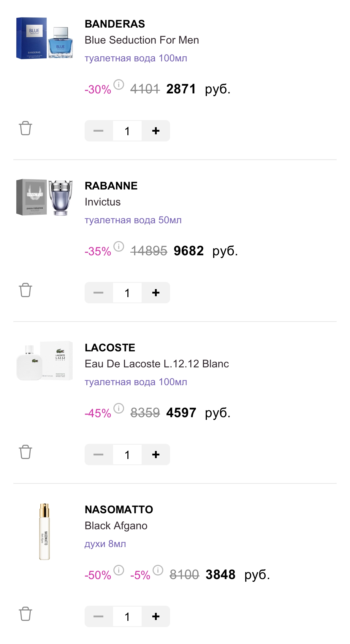Decrease Rabanne Invictus quantity

point(98,293)
